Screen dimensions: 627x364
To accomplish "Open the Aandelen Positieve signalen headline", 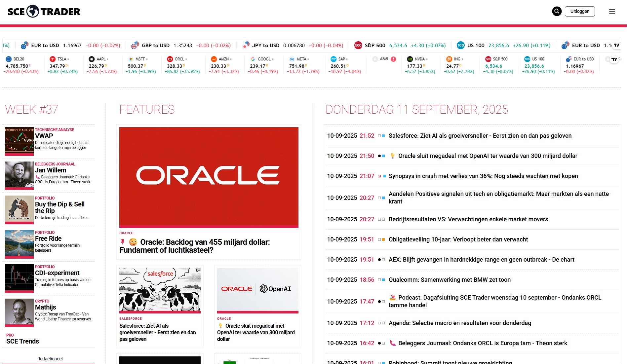I will pyautogui.click(x=499, y=198).
